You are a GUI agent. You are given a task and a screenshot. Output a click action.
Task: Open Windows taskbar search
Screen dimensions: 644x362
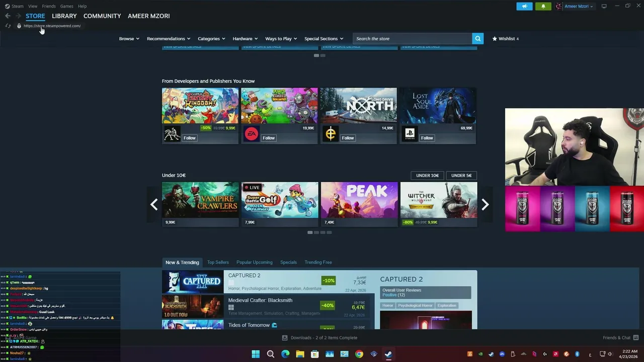pos(271,354)
